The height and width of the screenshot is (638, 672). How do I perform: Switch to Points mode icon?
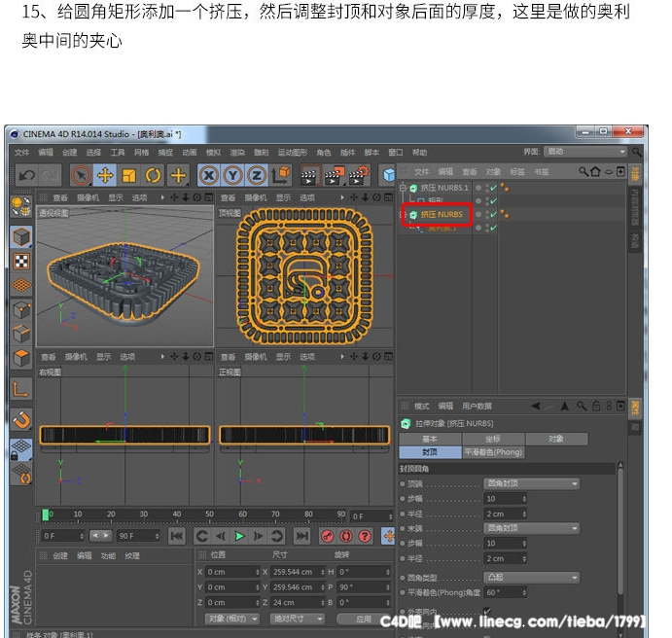click(21, 310)
